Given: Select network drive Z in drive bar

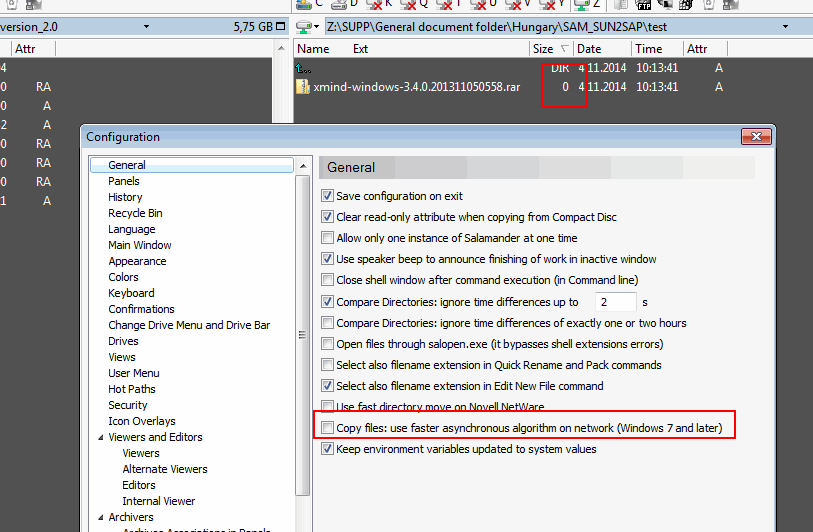Looking at the screenshot, I should point(587,4).
